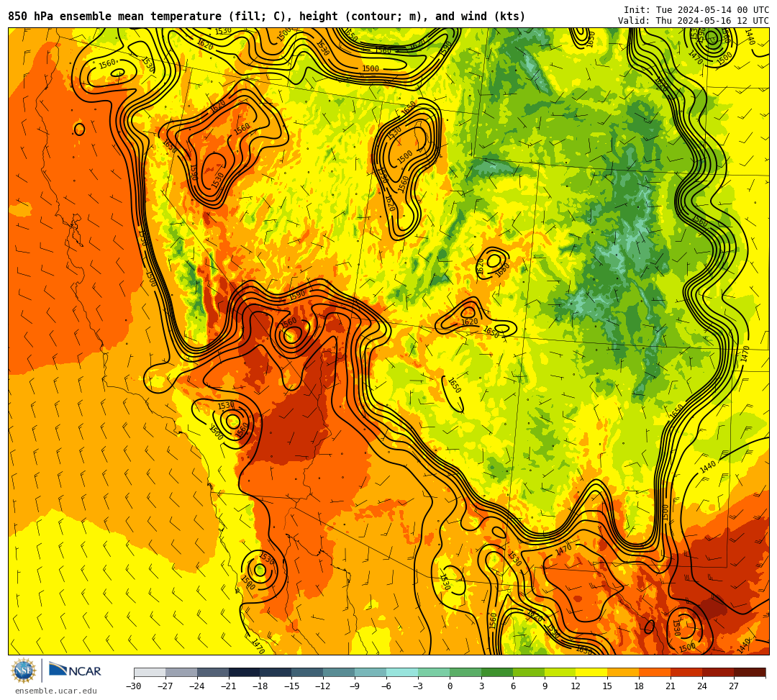Pick the gray swatch between −27 and −24
The height and width of the screenshot is (700, 777).
click(x=181, y=673)
